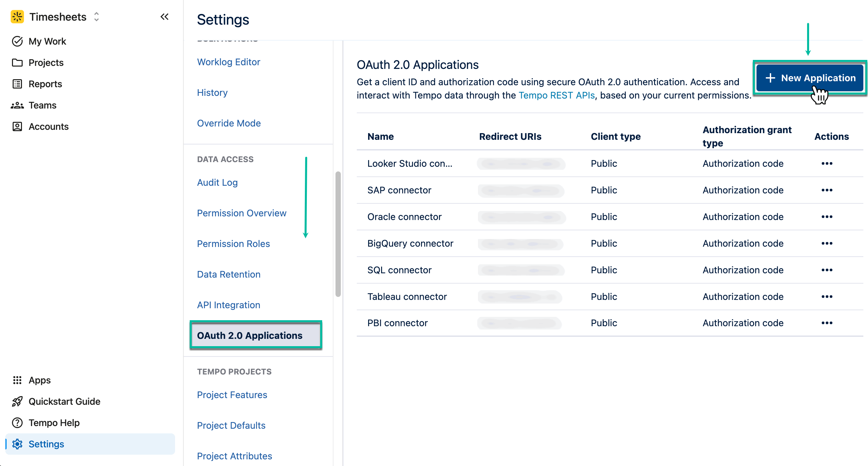The height and width of the screenshot is (466, 868).
Task: Switch to the Audit Log section
Action: [x=217, y=182]
